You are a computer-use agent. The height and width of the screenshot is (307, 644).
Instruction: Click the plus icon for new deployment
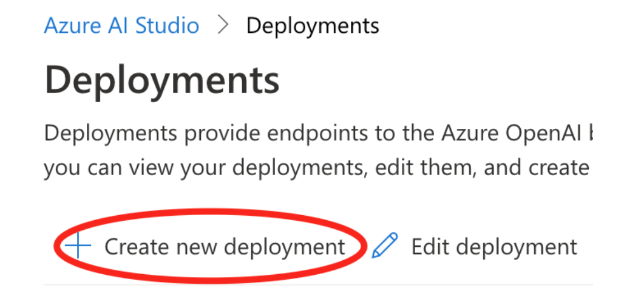(78, 246)
